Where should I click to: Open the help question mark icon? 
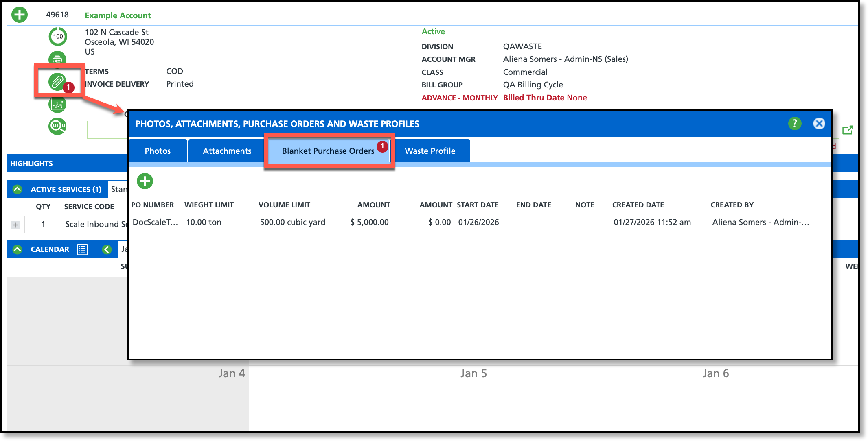[794, 123]
